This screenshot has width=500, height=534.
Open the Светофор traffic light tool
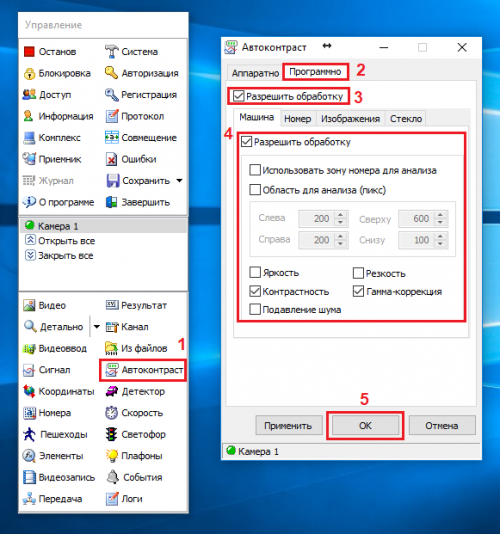[111, 434]
